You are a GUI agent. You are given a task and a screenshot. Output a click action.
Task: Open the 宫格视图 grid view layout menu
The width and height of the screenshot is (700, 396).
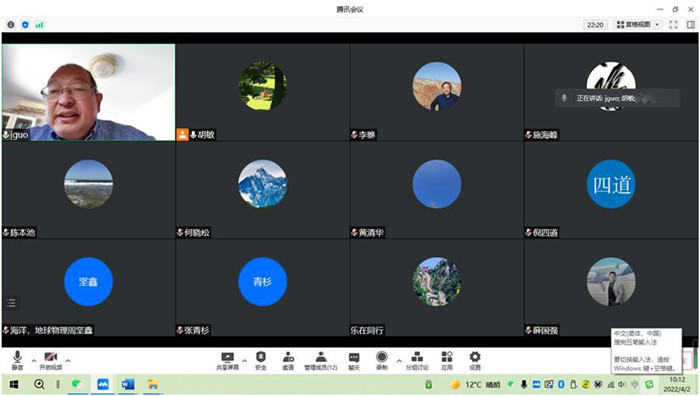(x=638, y=25)
